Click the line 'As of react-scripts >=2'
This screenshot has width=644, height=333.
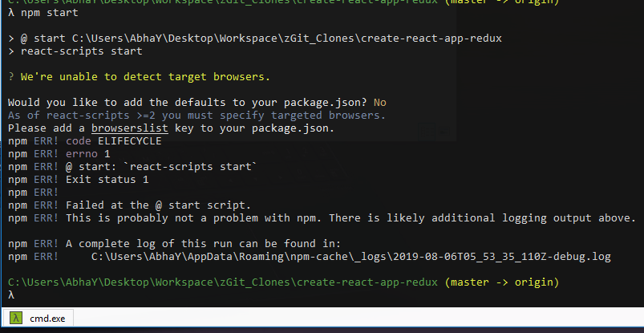[196, 115]
